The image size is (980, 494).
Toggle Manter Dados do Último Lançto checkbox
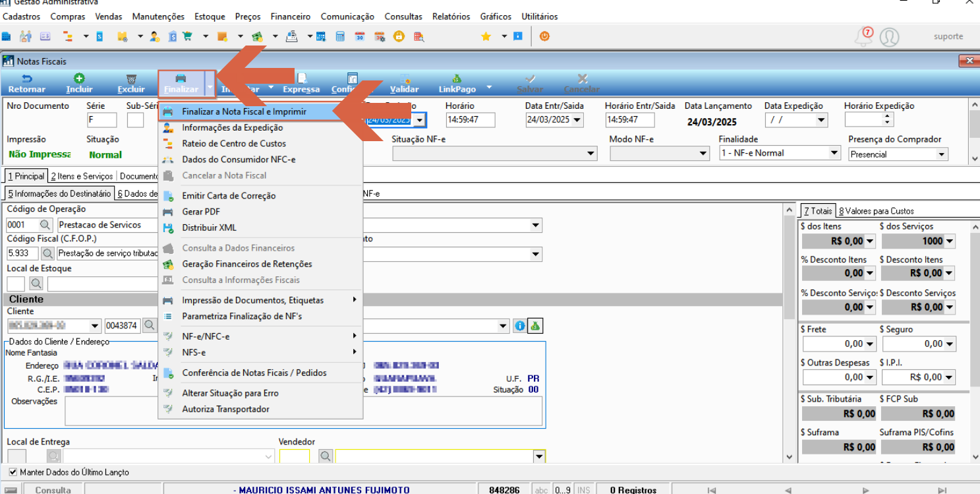tap(13, 472)
